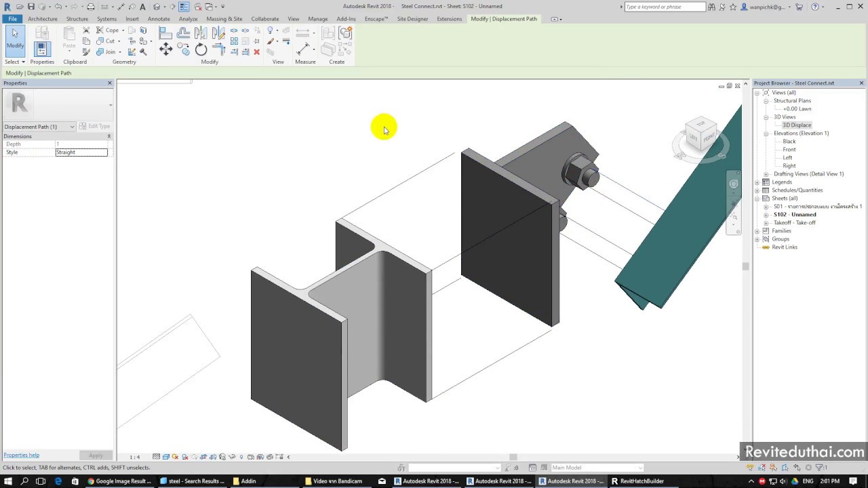Open the Annotate ribbon tab
Viewport: 868px width, 488px height.
pos(159,19)
